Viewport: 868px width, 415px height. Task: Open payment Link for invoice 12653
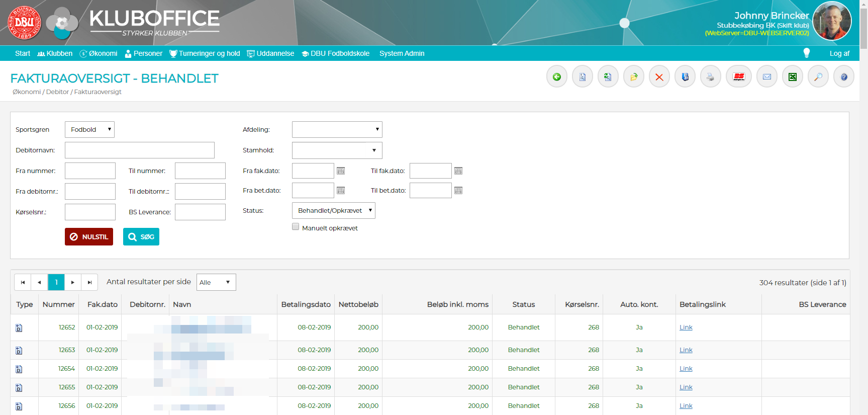click(x=686, y=350)
